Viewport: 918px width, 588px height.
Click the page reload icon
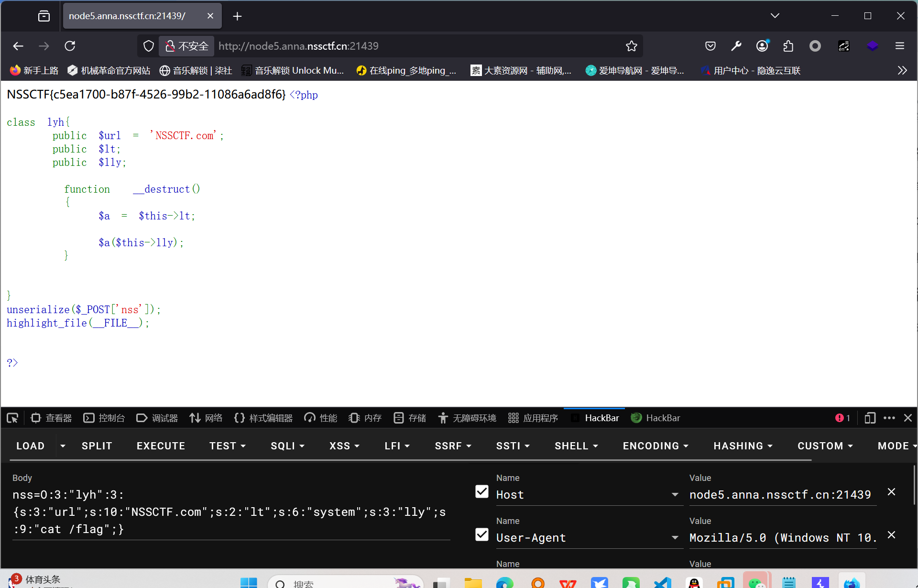tap(70, 46)
